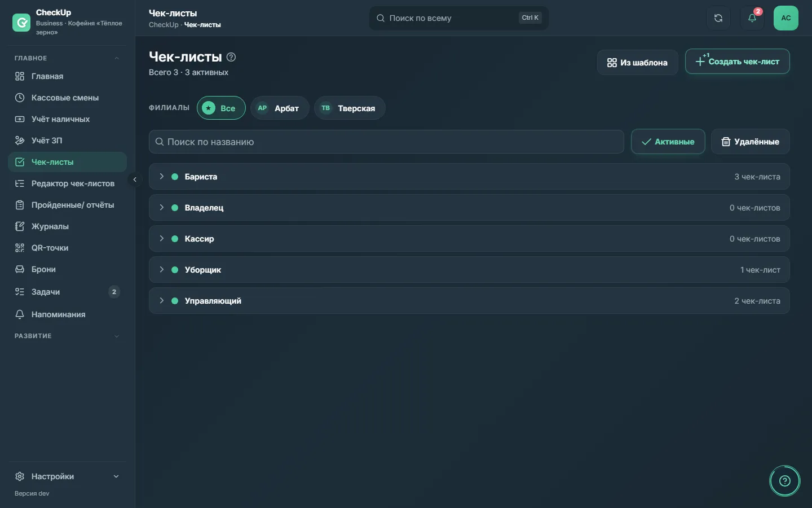
Task: Expand the Владелец group chevron
Action: click(x=161, y=208)
